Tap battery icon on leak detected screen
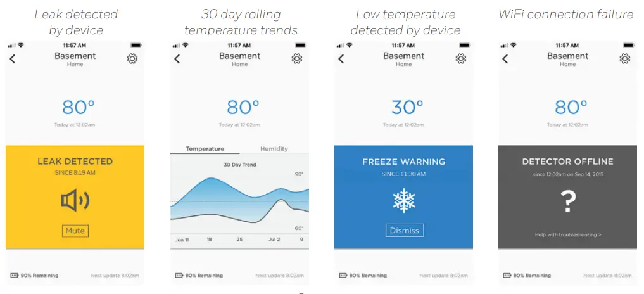644x294 pixels. (x=14, y=276)
